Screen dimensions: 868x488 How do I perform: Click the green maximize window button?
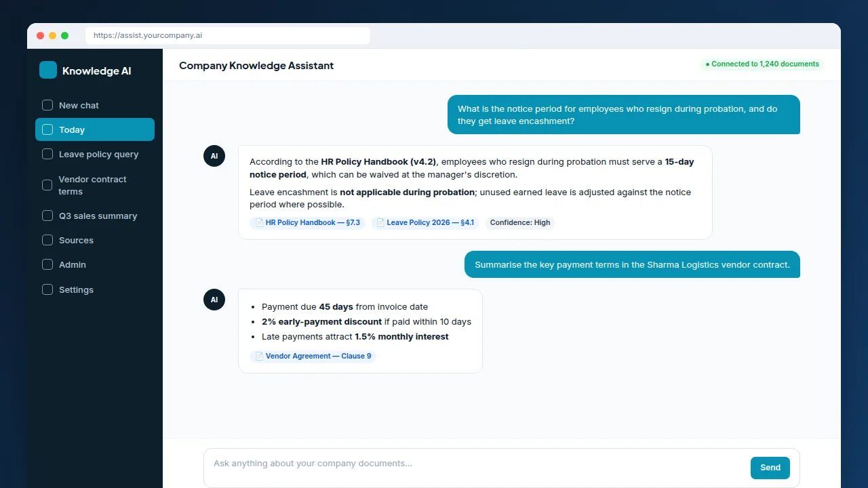[65, 35]
